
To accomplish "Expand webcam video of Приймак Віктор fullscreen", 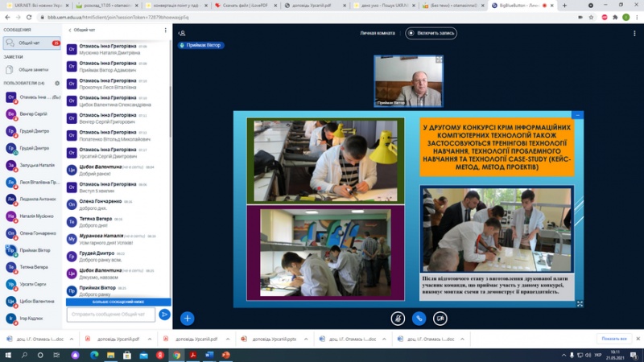I will (438, 60).
